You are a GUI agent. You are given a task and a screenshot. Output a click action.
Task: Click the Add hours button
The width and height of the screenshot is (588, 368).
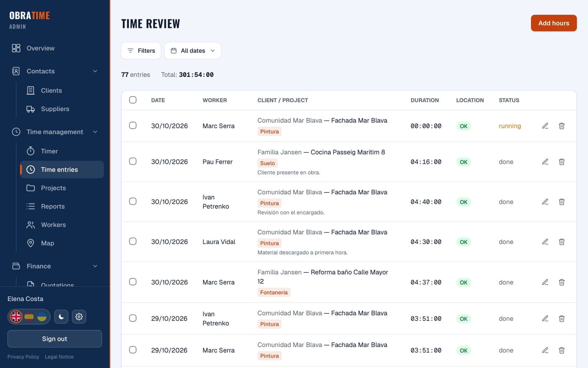(553, 23)
